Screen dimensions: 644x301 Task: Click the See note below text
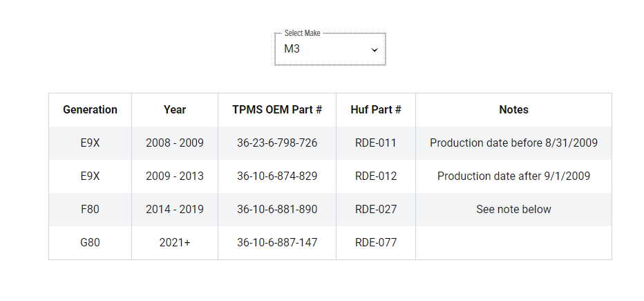[514, 209]
